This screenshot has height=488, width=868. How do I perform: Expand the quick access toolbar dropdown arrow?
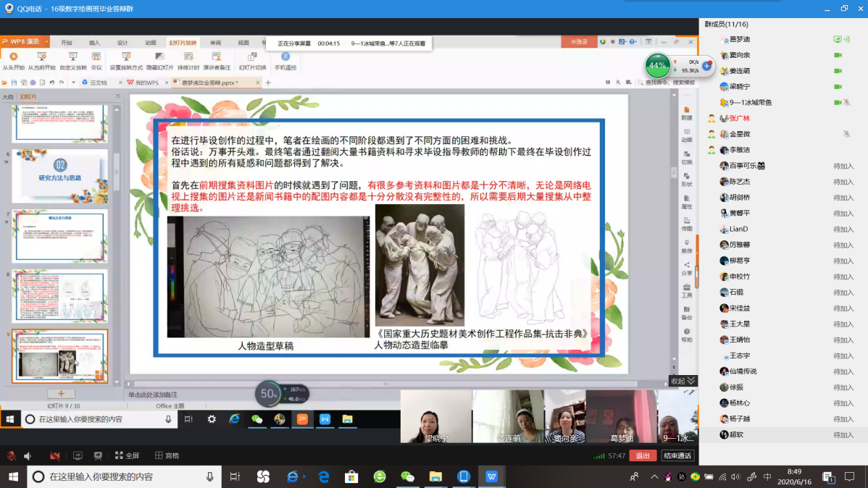click(73, 83)
